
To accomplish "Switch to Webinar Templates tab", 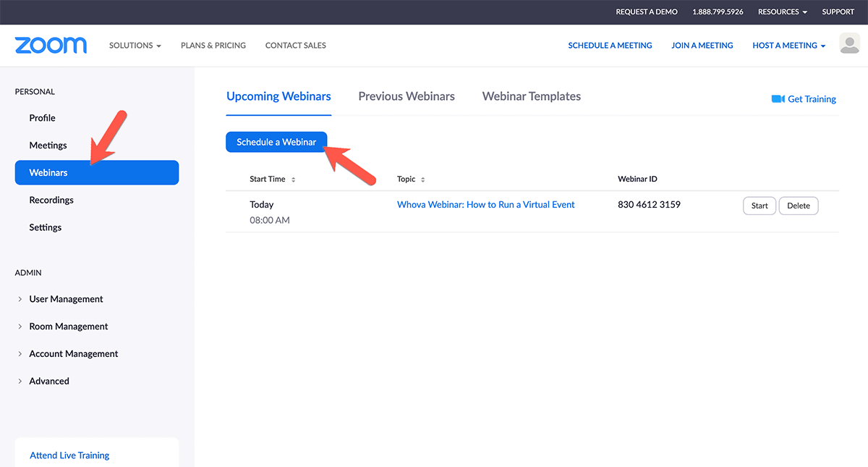I will click(x=531, y=96).
